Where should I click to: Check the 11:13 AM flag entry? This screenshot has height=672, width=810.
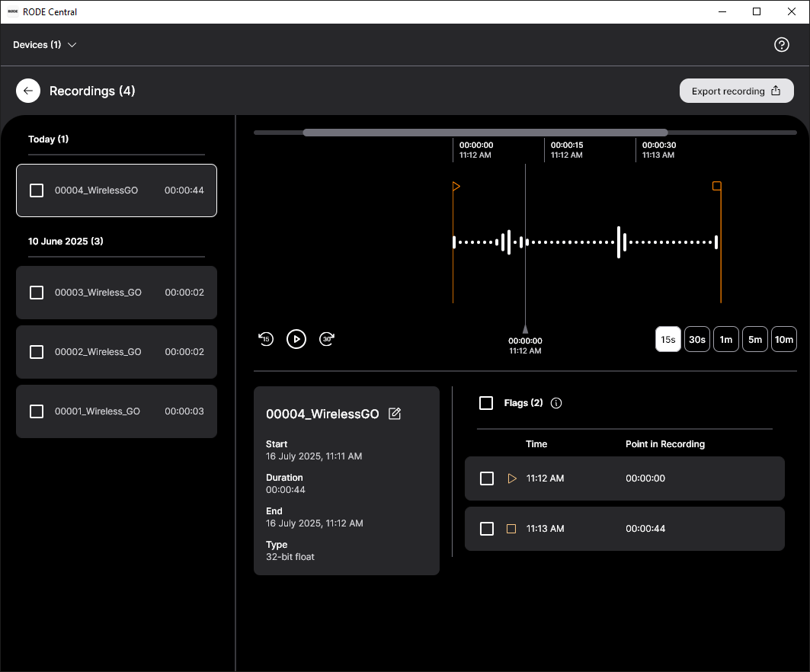pyautogui.click(x=487, y=529)
